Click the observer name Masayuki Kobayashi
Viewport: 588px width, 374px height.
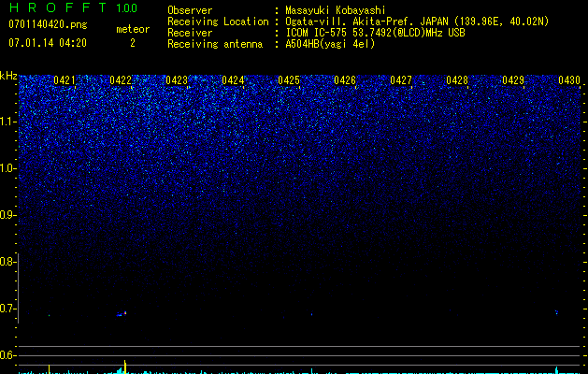[x=336, y=10]
